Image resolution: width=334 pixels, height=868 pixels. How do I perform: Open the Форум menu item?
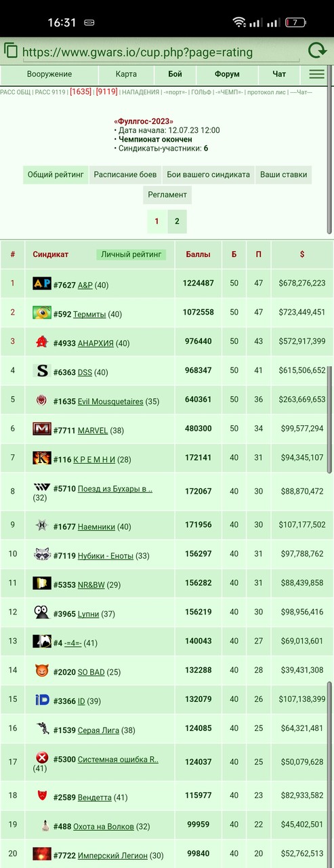click(227, 74)
